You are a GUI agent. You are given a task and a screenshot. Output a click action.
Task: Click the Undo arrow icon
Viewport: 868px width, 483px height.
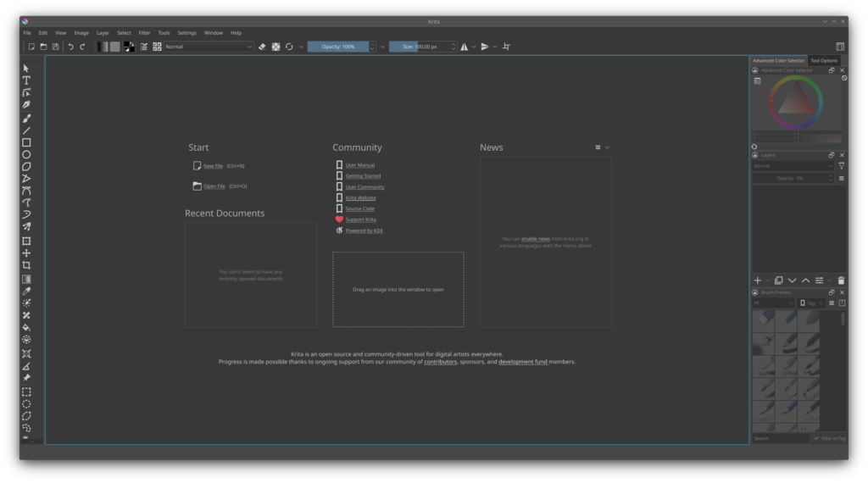pos(70,47)
